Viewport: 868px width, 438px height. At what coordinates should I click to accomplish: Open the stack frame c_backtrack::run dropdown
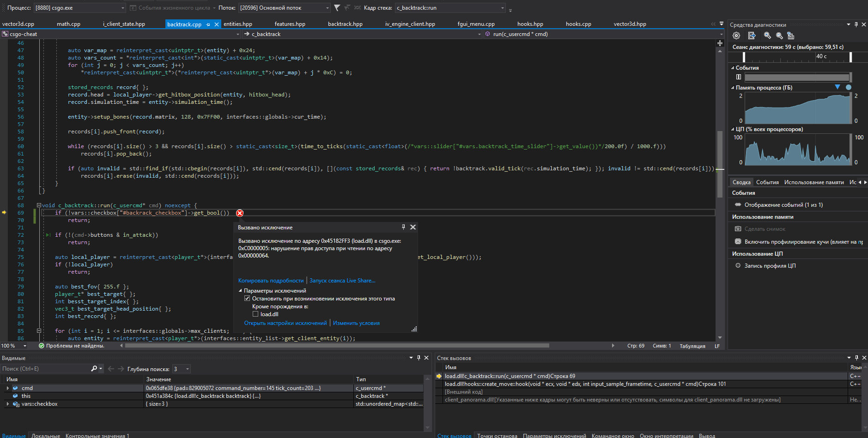pos(503,8)
